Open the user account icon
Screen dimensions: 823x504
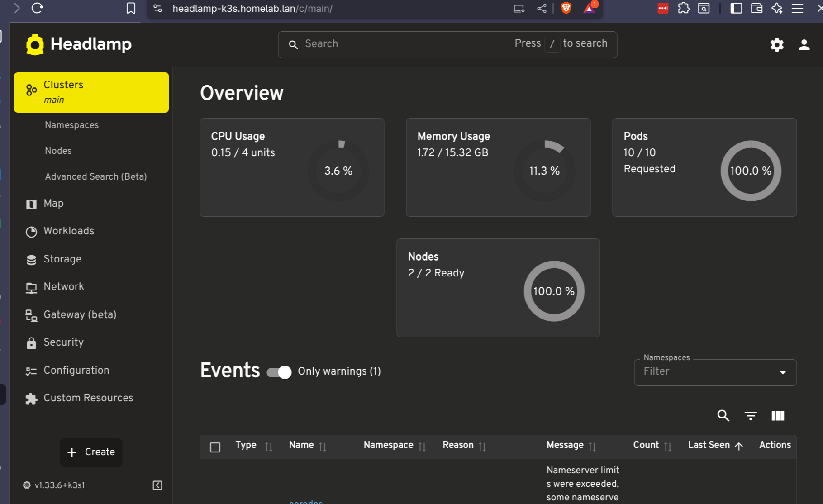(x=804, y=45)
